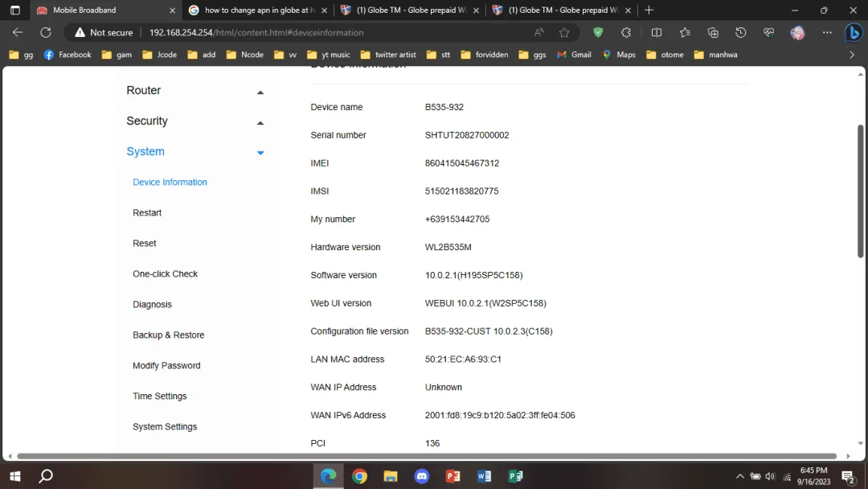
Task: Open Time Settings page
Action: click(x=159, y=396)
